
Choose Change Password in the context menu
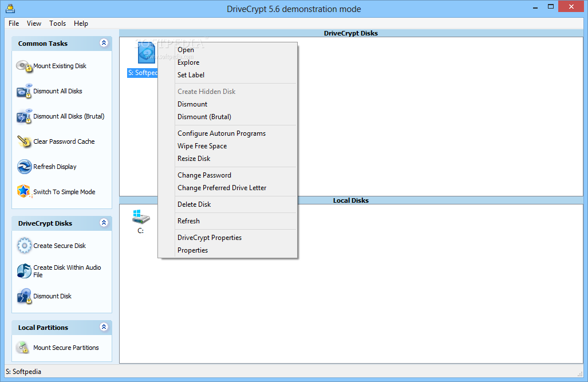coord(228,175)
